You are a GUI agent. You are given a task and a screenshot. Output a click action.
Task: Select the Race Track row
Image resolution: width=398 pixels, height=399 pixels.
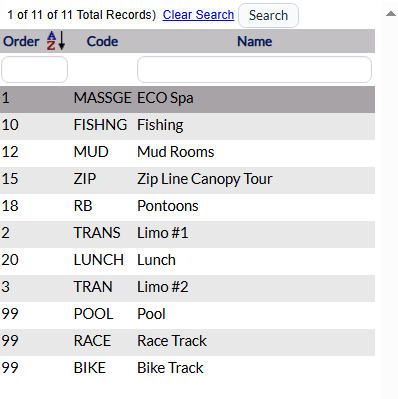(187, 342)
